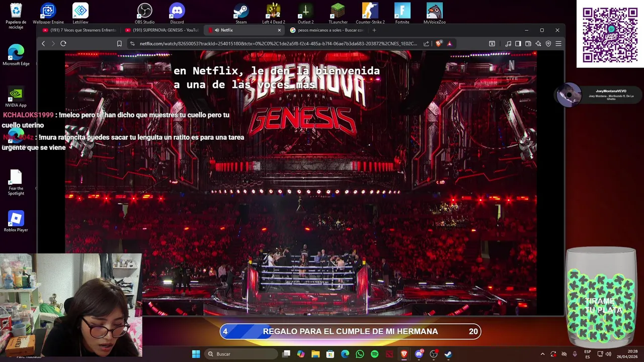
Task: Open the Fortnite desktop icon
Action: 402,14
